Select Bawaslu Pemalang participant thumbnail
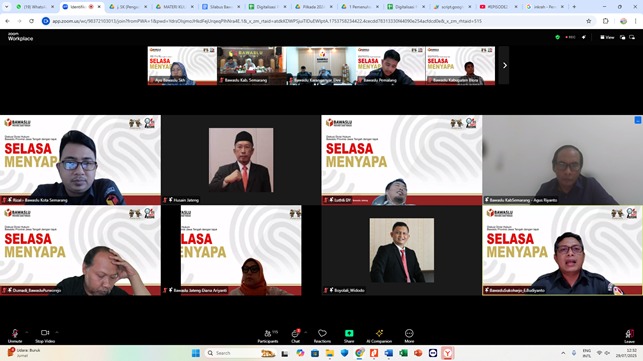The width and height of the screenshot is (643, 361). tap(390, 66)
